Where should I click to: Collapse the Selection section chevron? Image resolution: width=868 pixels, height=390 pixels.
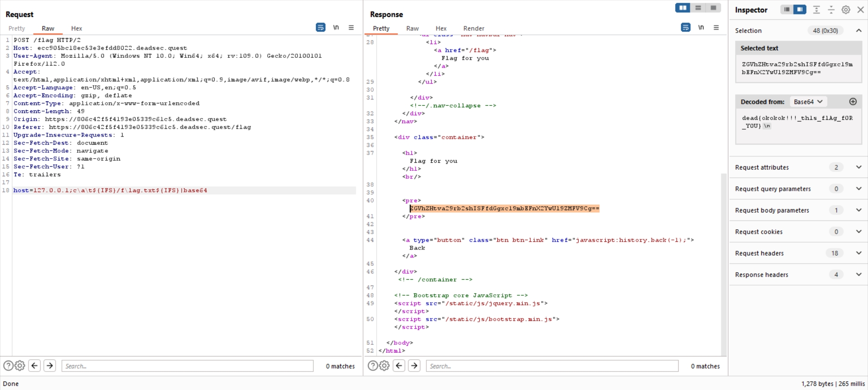tap(859, 30)
